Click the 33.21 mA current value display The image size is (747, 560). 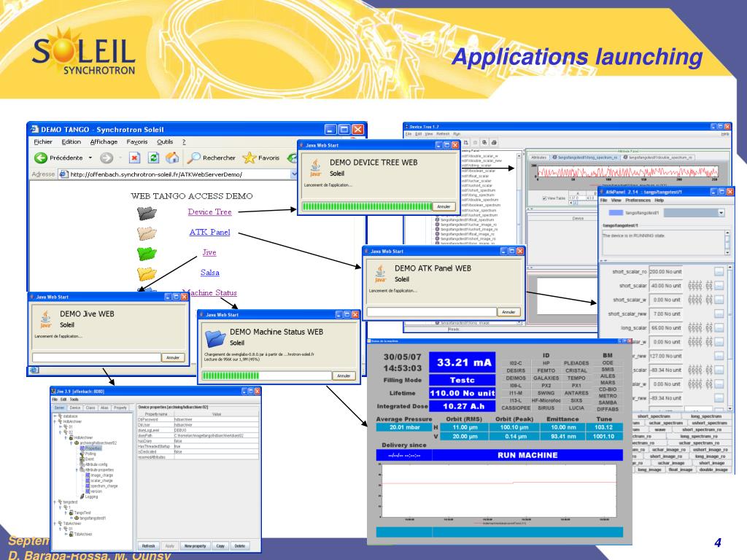(462, 363)
